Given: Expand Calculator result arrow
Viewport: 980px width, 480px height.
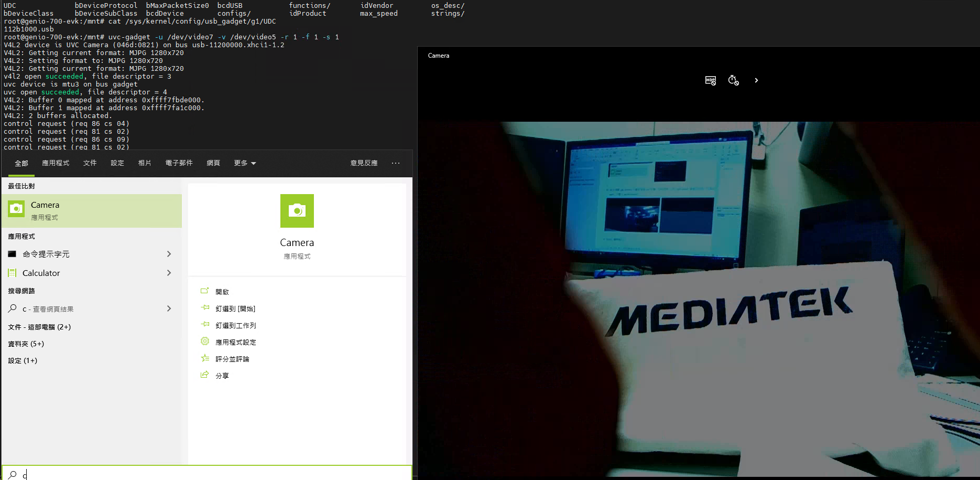Looking at the screenshot, I should pos(169,273).
